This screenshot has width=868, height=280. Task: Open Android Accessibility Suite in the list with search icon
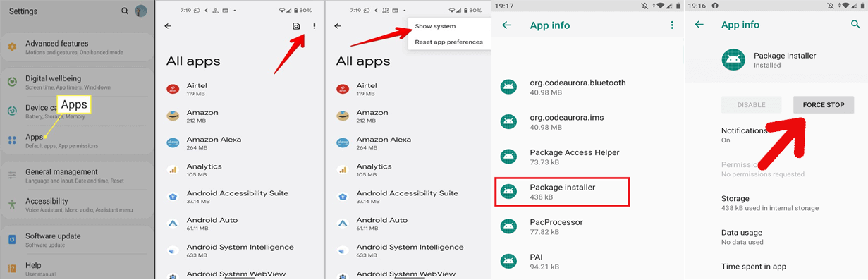click(239, 196)
